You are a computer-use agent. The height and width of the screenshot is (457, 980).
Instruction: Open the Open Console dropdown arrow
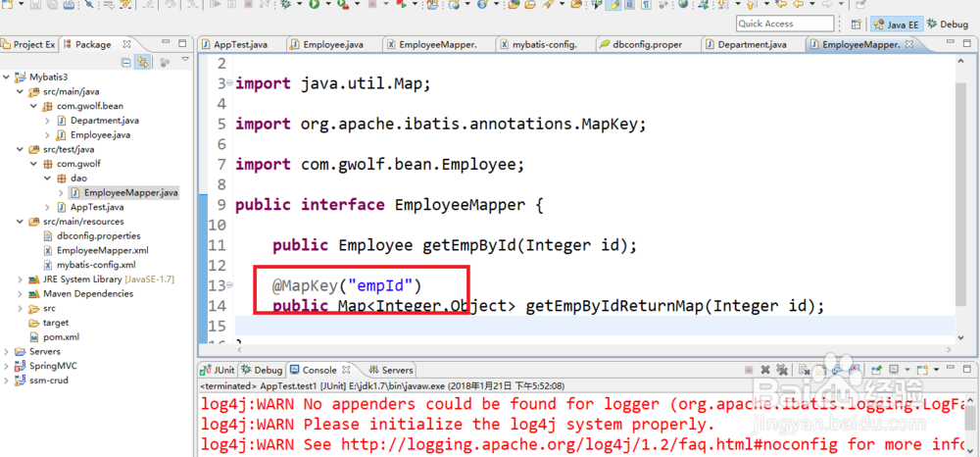[936, 370]
